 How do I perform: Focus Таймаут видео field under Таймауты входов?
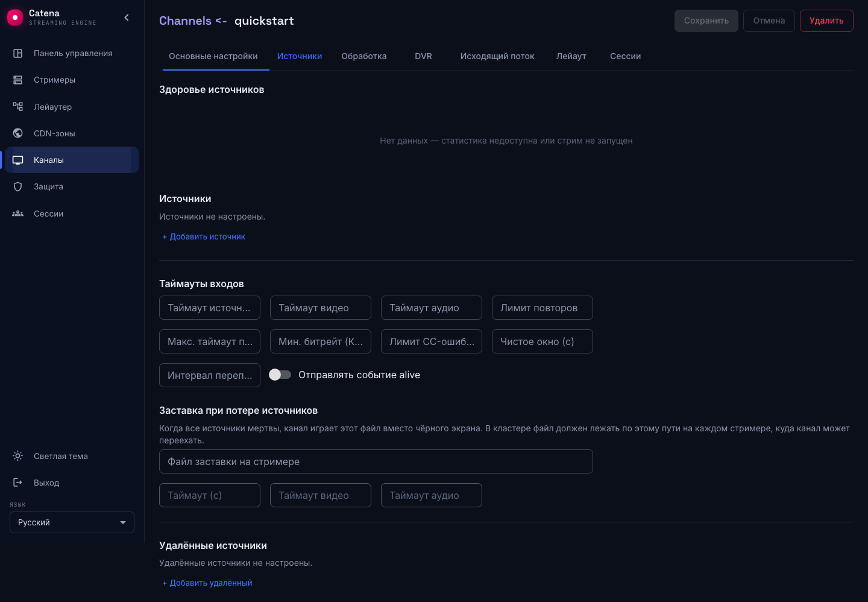321,308
